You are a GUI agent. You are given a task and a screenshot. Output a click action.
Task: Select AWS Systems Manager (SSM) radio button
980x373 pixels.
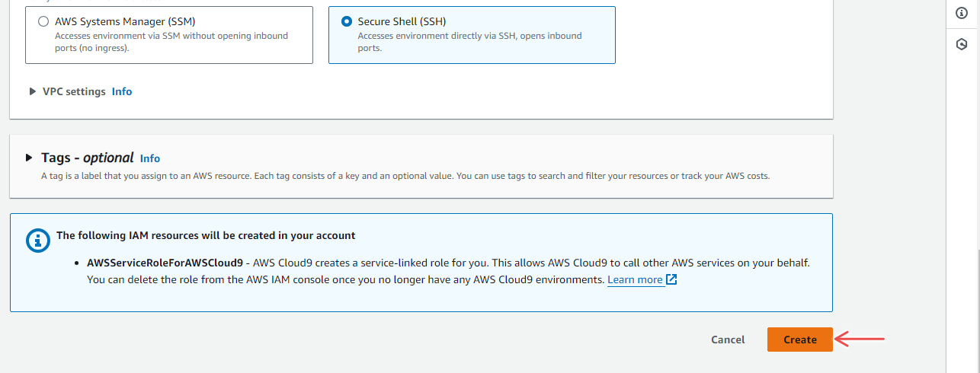click(43, 22)
